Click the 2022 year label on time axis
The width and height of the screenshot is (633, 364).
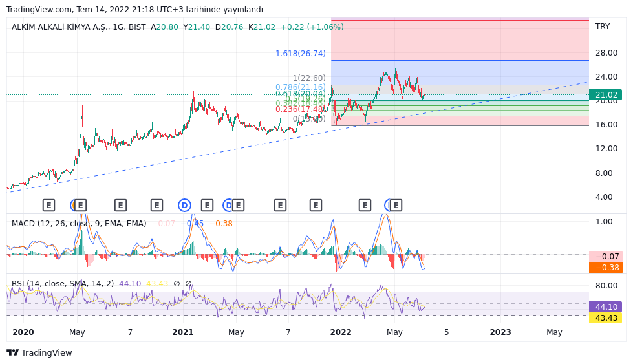point(341,332)
